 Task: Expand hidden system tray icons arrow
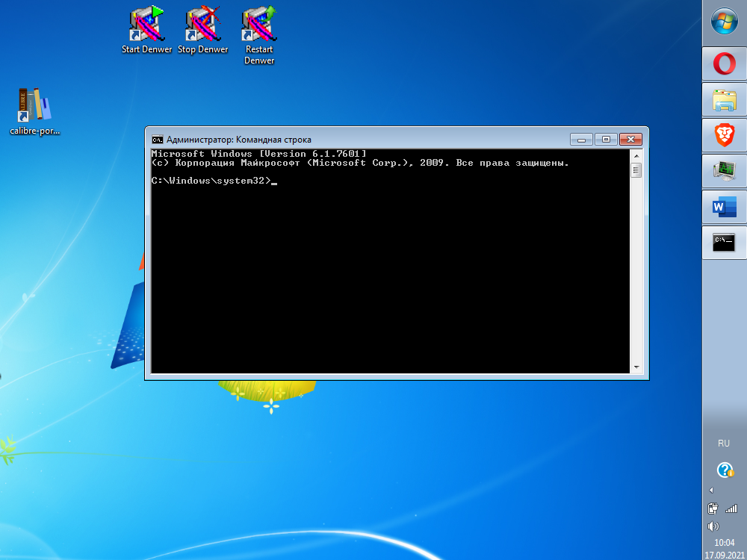711,491
